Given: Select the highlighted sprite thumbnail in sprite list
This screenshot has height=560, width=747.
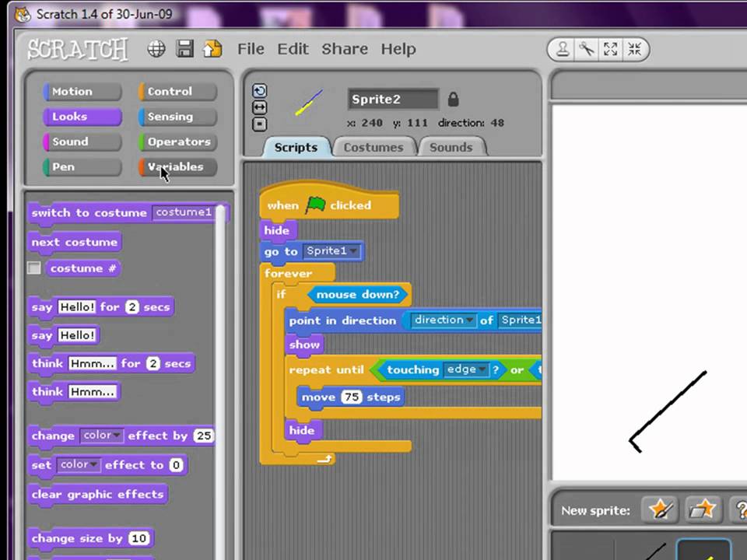Looking at the screenshot, I should click(x=704, y=550).
